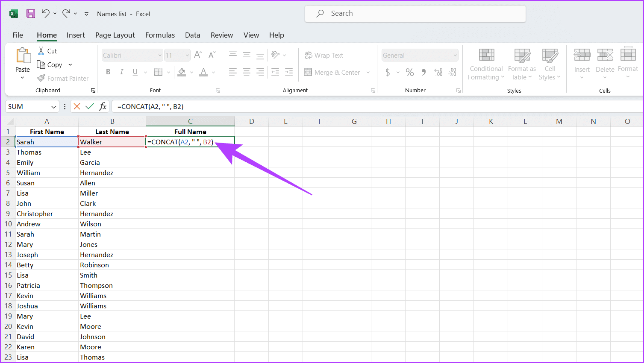Cancel formula with red X
644x363 pixels.
pos(77,106)
